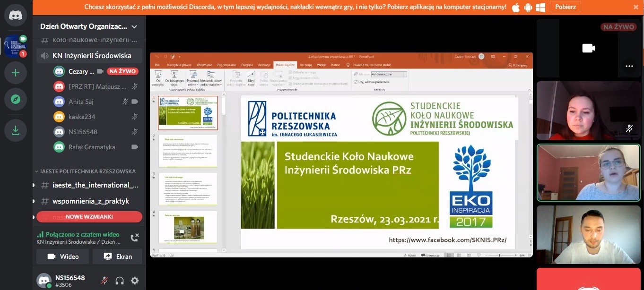644x290 pixels.
Task: Click the NOWE WZMIANKI red pill
Action: [89, 217]
